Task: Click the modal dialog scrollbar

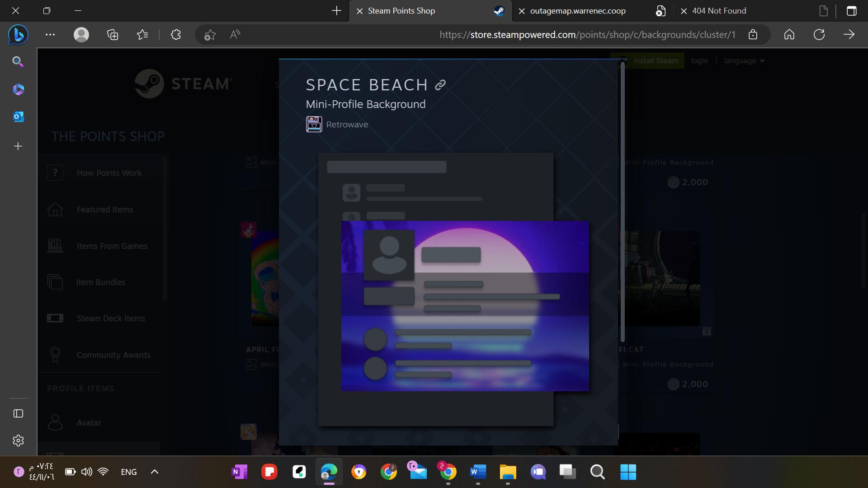Action: click(x=623, y=202)
